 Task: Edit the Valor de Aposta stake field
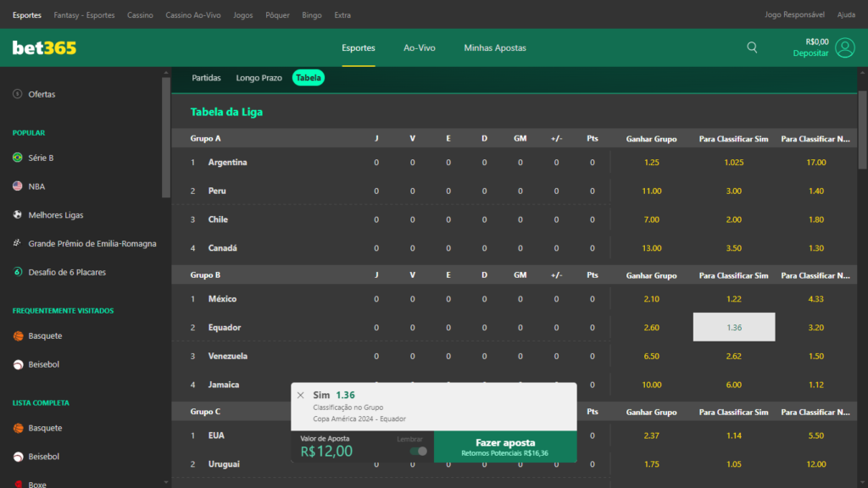pos(326,451)
